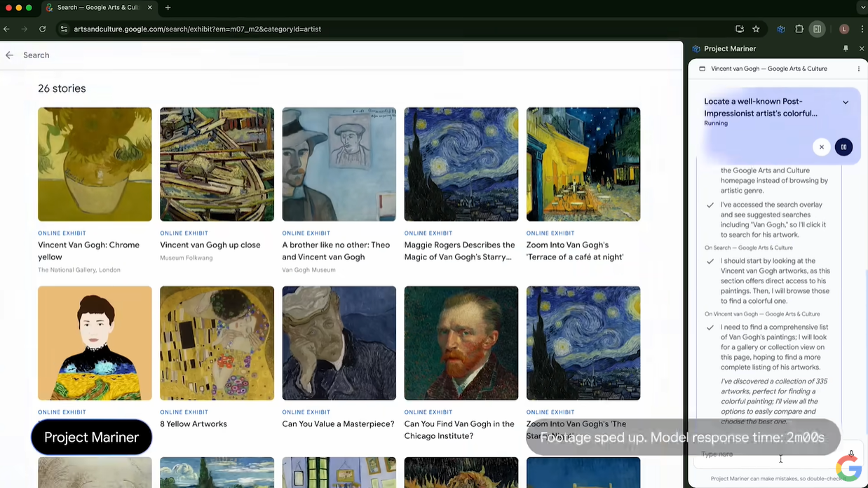This screenshot has width=868, height=488.
Task: Open Van Gogh self-portrait thumbnail
Action: tap(461, 343)
